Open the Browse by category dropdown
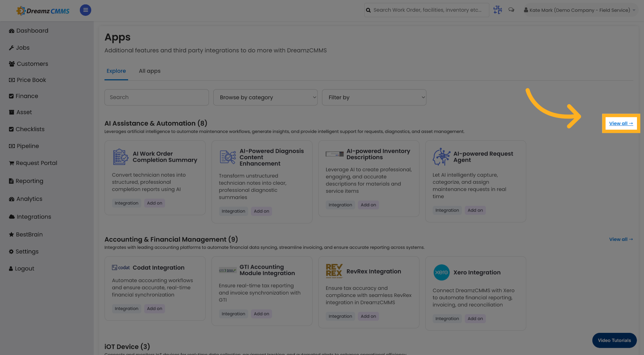 click(265, 97)
